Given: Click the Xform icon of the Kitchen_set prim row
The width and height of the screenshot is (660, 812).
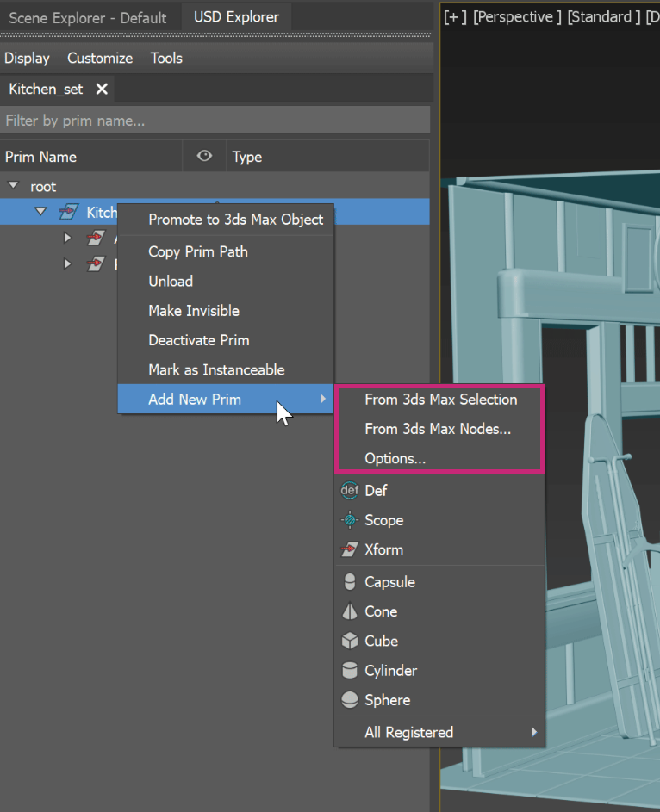Looking at the screenshot, I should click(69, 212).
